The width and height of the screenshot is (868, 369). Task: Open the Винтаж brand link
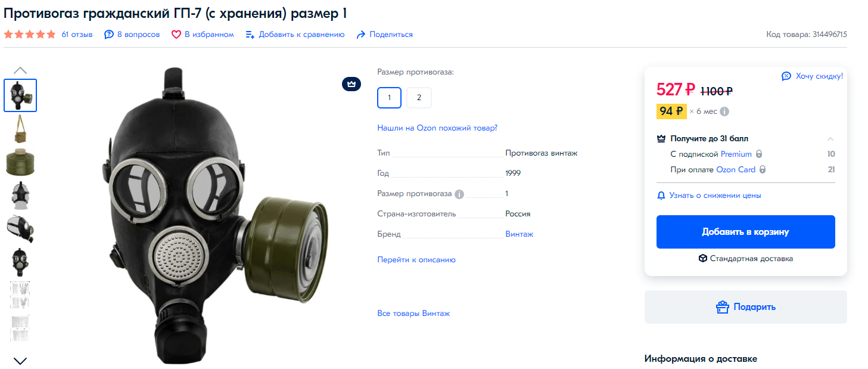(519, 234)
